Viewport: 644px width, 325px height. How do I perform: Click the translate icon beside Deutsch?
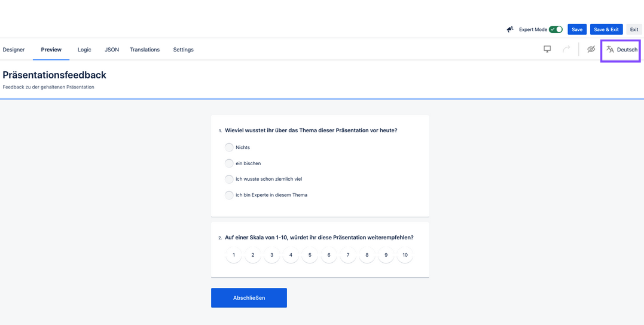pyautogui.click(x=610, y=50)
